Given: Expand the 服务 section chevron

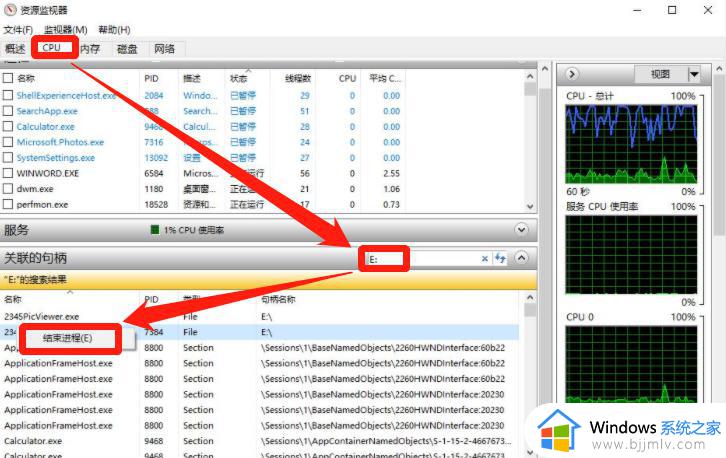Looking at the screenshot, I should tap(521, 230).
